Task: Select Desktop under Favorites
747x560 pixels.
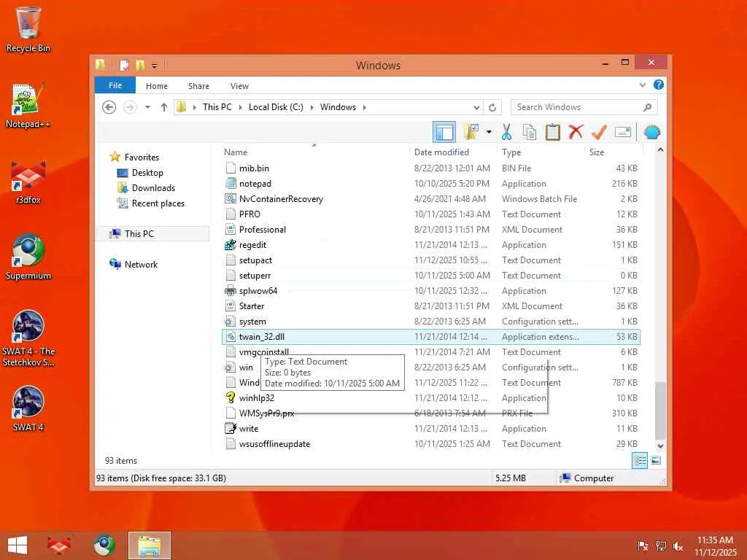Action: point(147,172)
